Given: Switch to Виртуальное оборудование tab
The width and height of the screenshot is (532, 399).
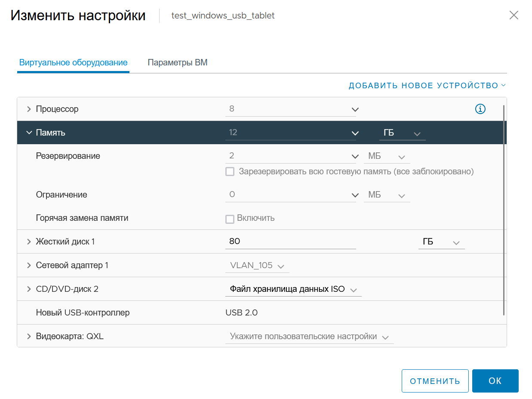Looking at the screenshot, I should click(x=73, y=62).
